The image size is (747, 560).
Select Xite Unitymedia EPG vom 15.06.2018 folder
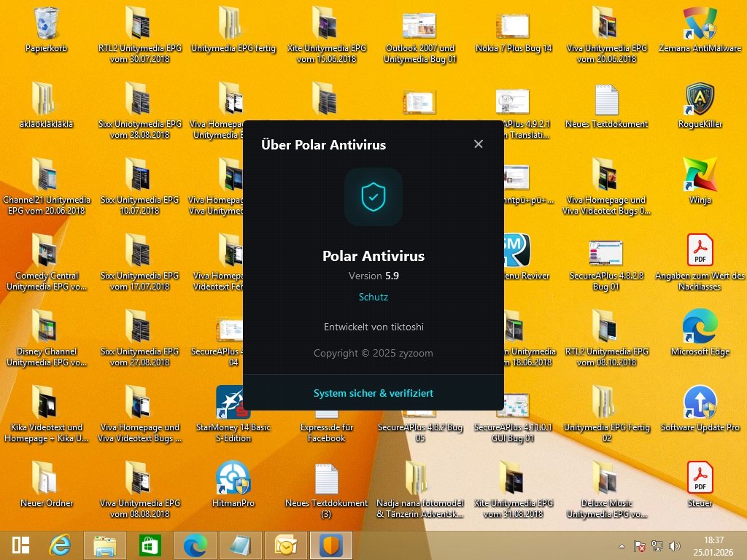pyautogui.click(x=326, y=35)
